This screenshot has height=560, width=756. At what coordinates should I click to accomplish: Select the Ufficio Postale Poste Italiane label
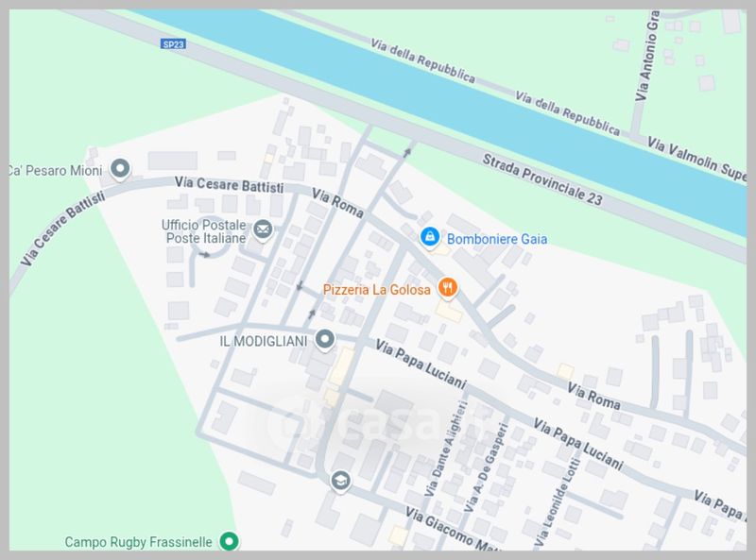point(204,231)
